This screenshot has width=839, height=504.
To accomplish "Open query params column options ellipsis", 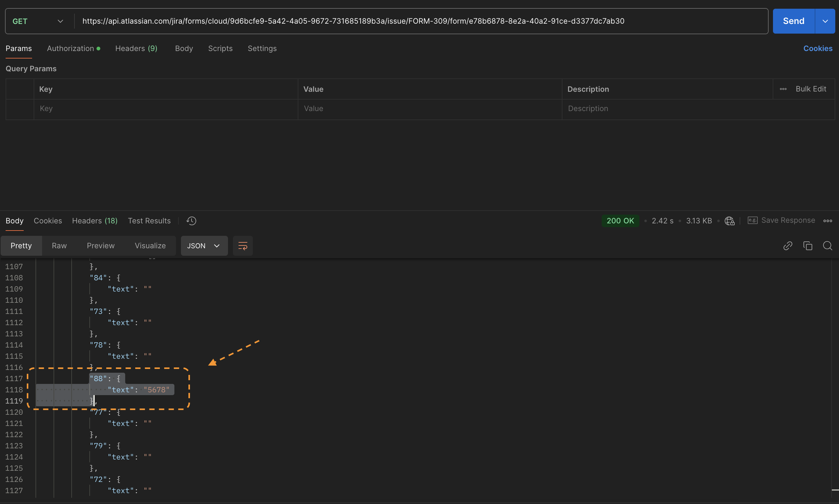I will [783, 89].
